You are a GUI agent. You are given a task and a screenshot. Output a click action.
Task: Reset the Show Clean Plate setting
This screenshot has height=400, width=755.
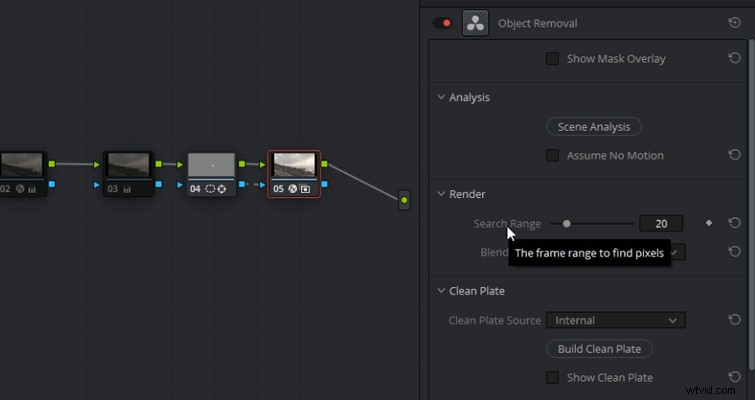pos(734,376)
